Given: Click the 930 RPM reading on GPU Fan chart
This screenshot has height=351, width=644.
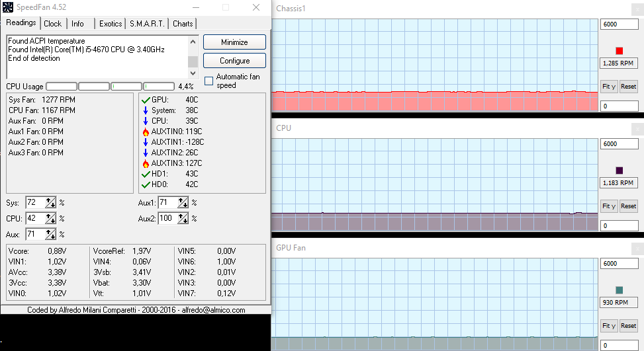Looking at the screenshot, I should tap(620, 303).
